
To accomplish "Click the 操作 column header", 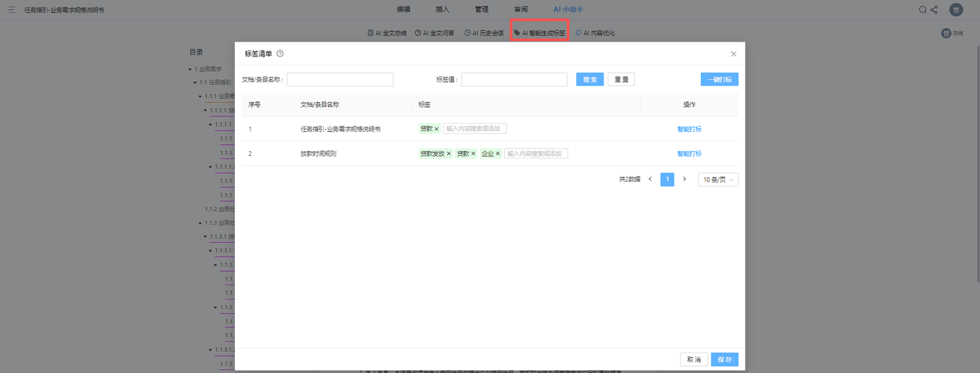I will tap(689, 105).
